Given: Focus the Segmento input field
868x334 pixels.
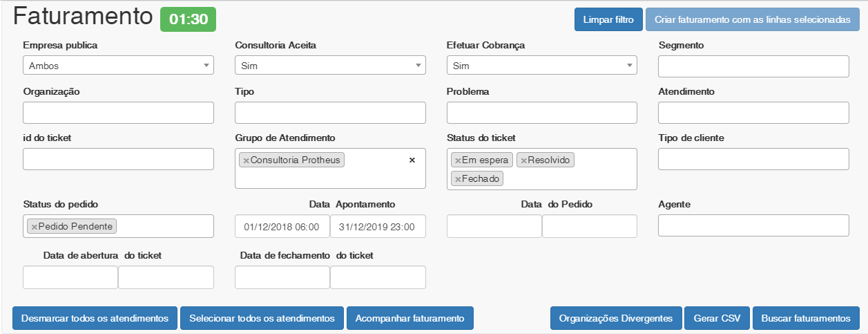Looking at the screenshot, I should pyautogui.click(x=753, y=66).
